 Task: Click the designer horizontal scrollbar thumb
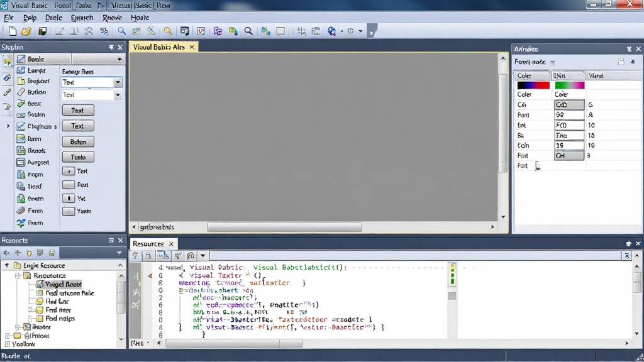click(x=284, y=227)
